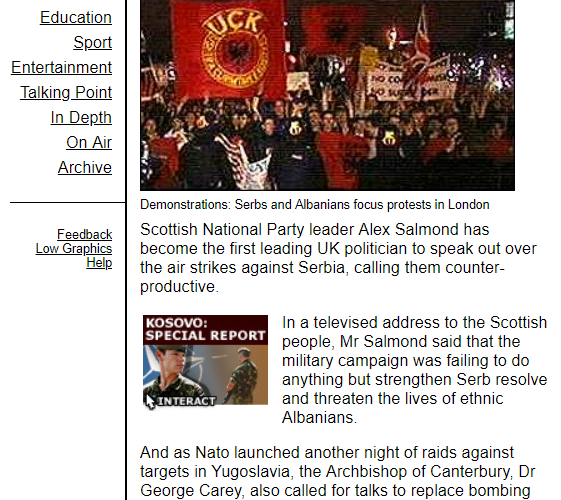Image resolution: width=561 pixels, height=500 pixels.
Task: Click the On Air link
Action: click(x=89, y=143)
